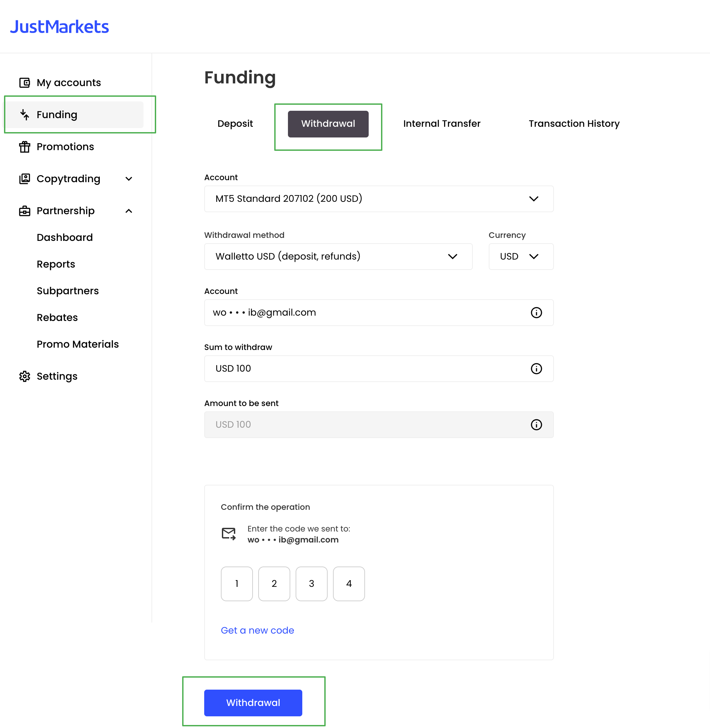
Task: Click the info icon beside Sum to withdraw
Action: pos(536,368)
